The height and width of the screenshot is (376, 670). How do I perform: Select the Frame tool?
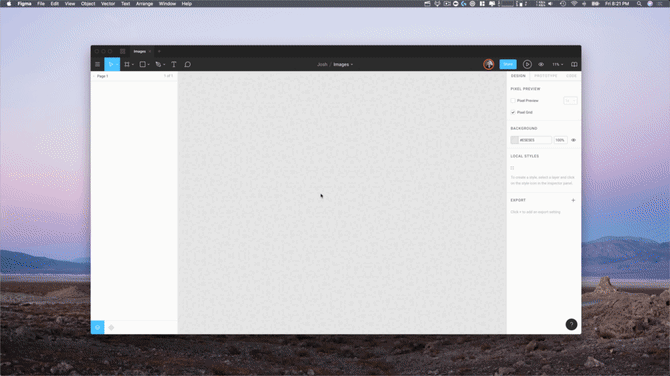click(x=127, y=65)
